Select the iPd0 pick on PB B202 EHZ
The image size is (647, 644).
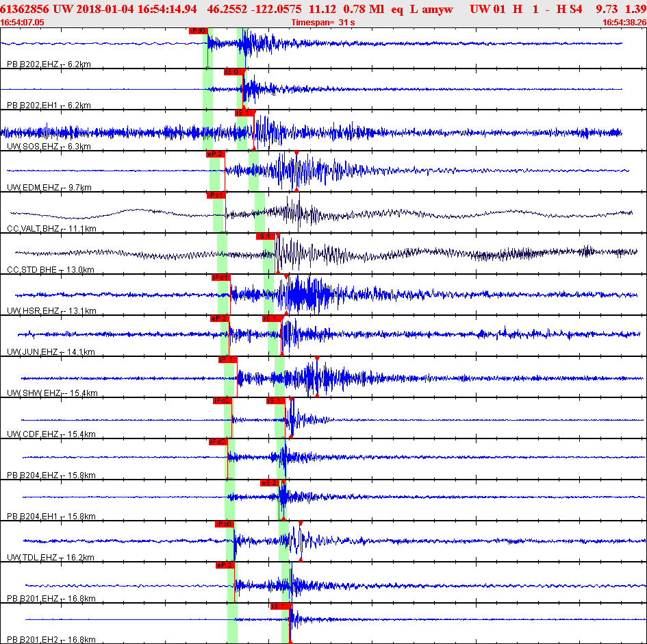coord(198,31)
